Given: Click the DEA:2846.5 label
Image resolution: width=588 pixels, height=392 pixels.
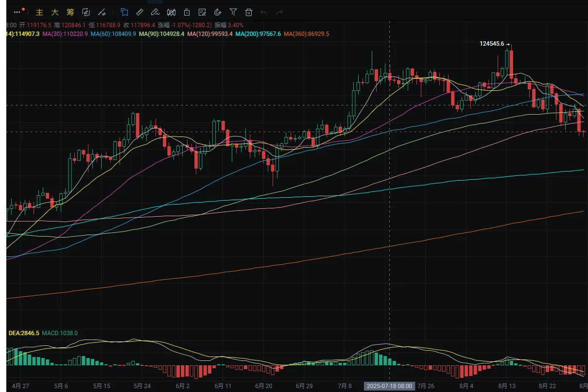Looking at the screenshot, I should pos(24,333).
